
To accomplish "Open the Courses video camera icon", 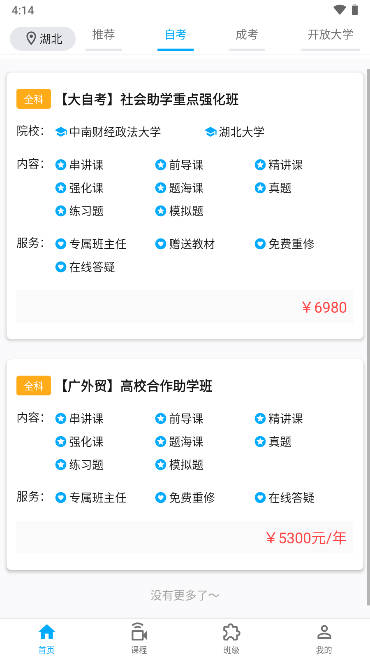I will tap(139, 632).
